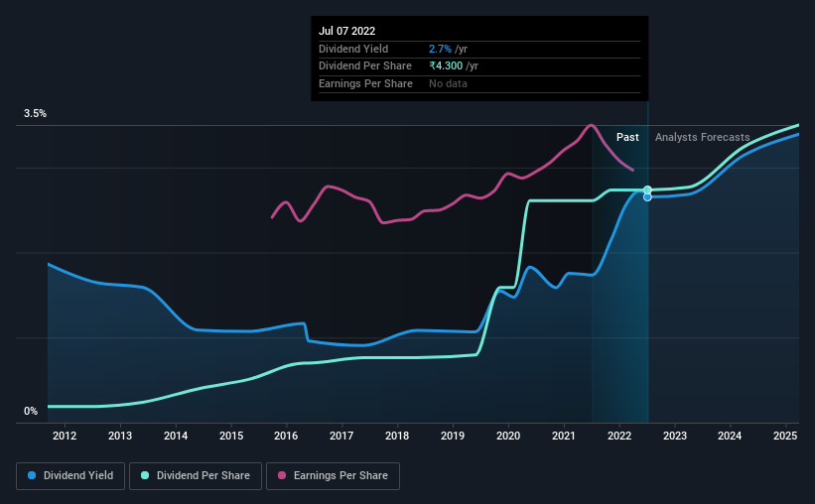Click the peak of the pink earnings line
Image resolution: width=815 pixels, height=504 pixels.
pos(591,125)
